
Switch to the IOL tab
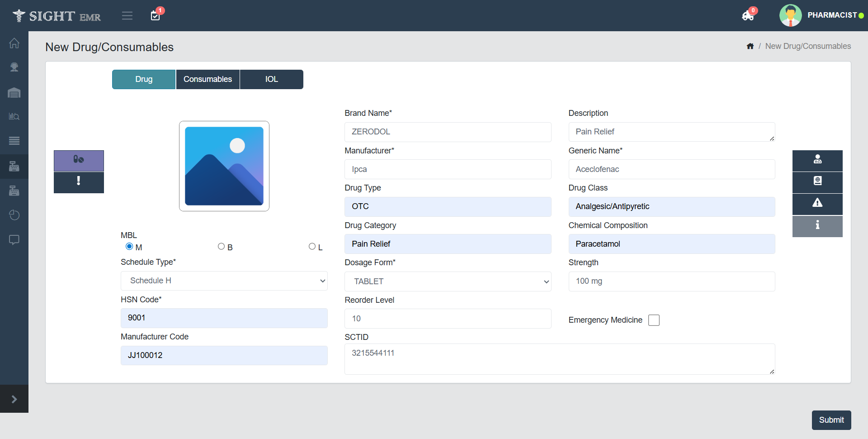[271, 80]
